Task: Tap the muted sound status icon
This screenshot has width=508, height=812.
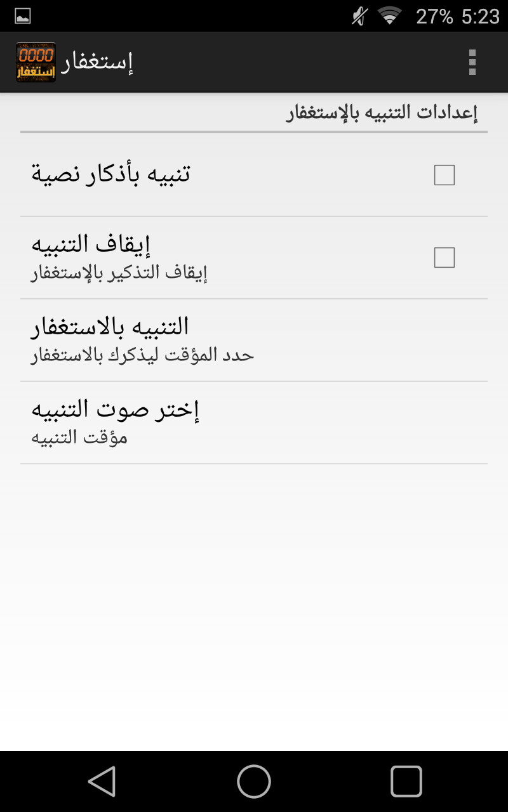Action: pos(359,16)
